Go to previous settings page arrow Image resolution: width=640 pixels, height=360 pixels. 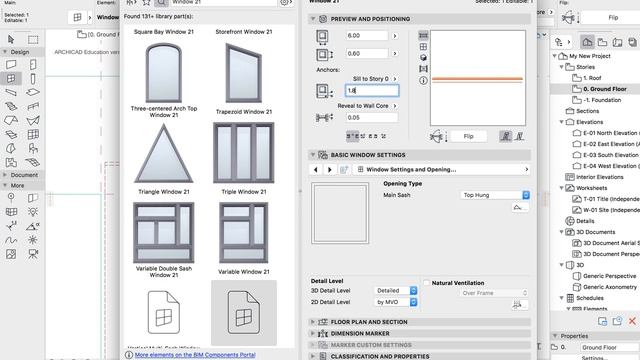(316, 169)
